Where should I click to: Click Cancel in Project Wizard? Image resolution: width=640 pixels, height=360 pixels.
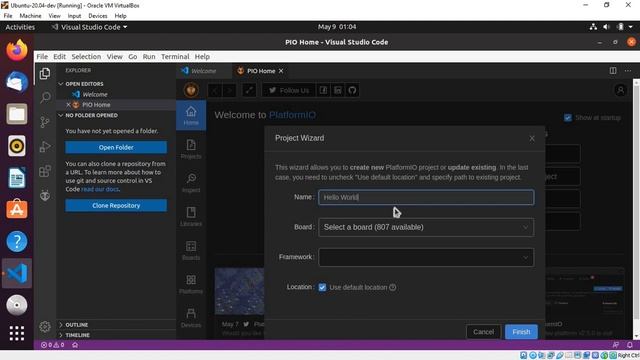tap(483, 332)
